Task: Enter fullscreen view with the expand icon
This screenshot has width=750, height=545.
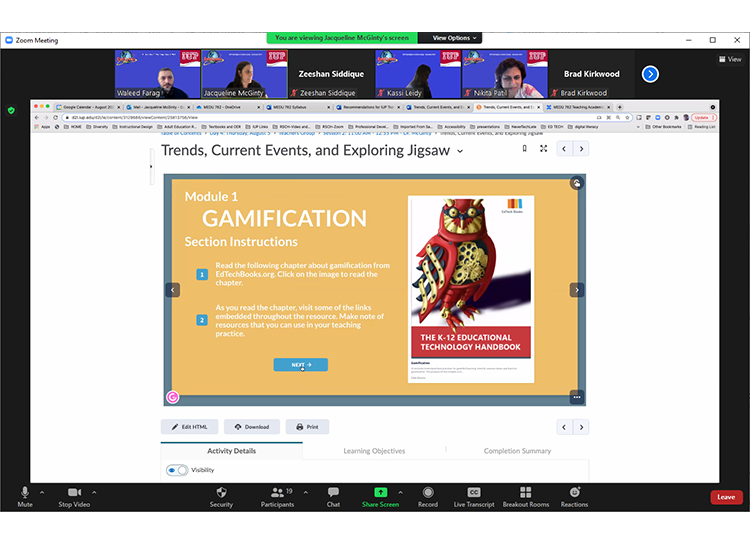Action: click(x=543, y=149)
